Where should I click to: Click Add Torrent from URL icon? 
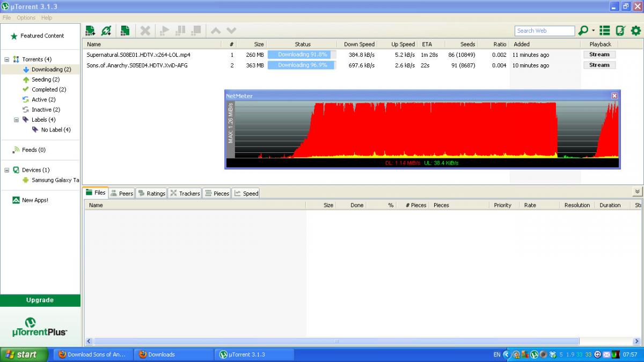106,31
